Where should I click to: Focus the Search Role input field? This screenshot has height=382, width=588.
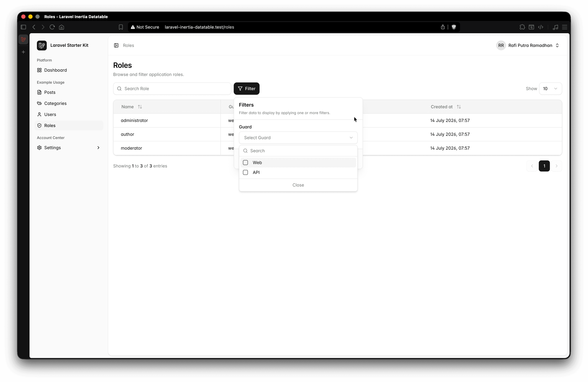[x=172, y=89]
